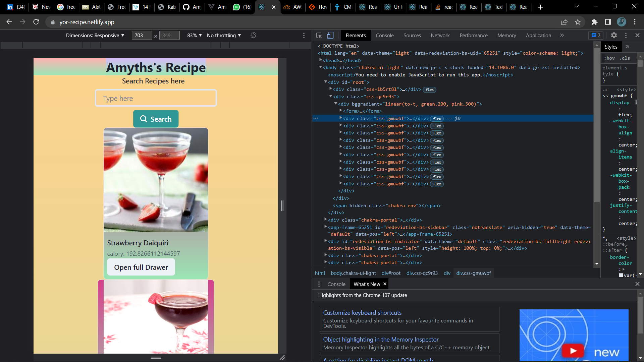Toggle the :hov element state panel
The height and width of the screenshot is (362, 644).
click(609, 58)
